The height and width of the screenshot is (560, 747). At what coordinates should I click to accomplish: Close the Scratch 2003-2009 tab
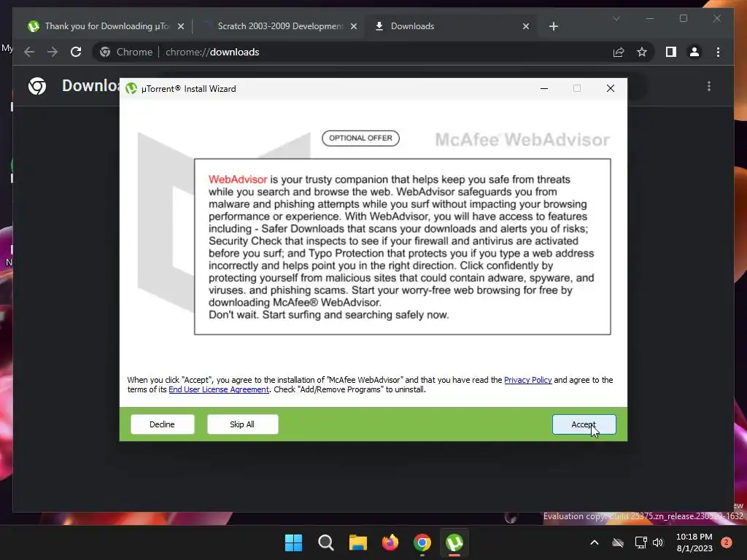[x=354, y=27]
